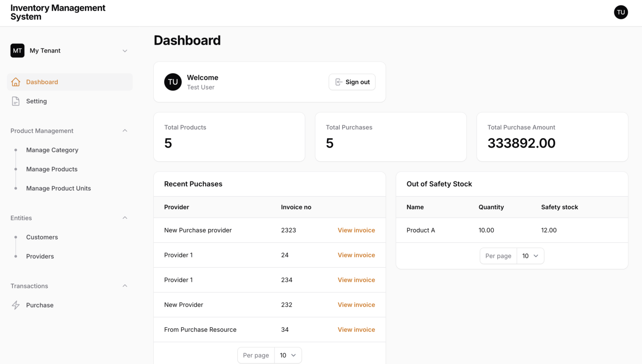The height and width of the screenshot is (364, 642).
Task: View invoice for New Purchase provider
Action: 356,230
